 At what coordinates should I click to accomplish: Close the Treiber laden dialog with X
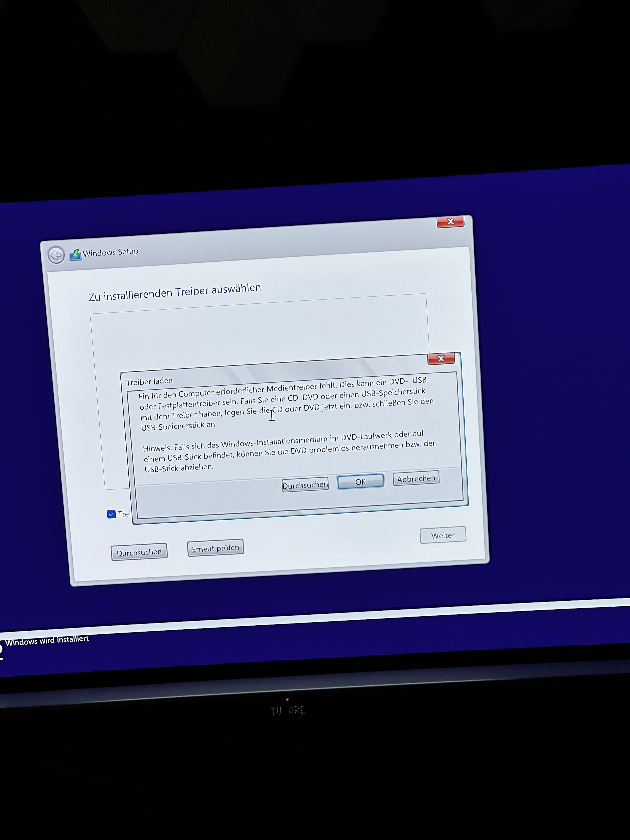tap(441, 358)
